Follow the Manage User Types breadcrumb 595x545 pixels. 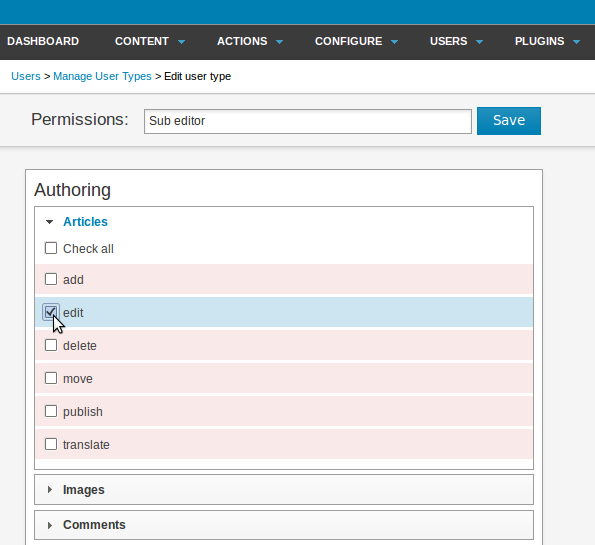point(102,76)
